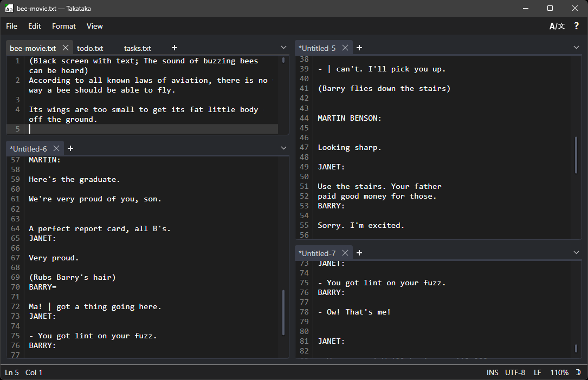The height and width of the screenshot is (380, 588).
Task: Select the *Untitled-6 tab
Action: (29, 149)
